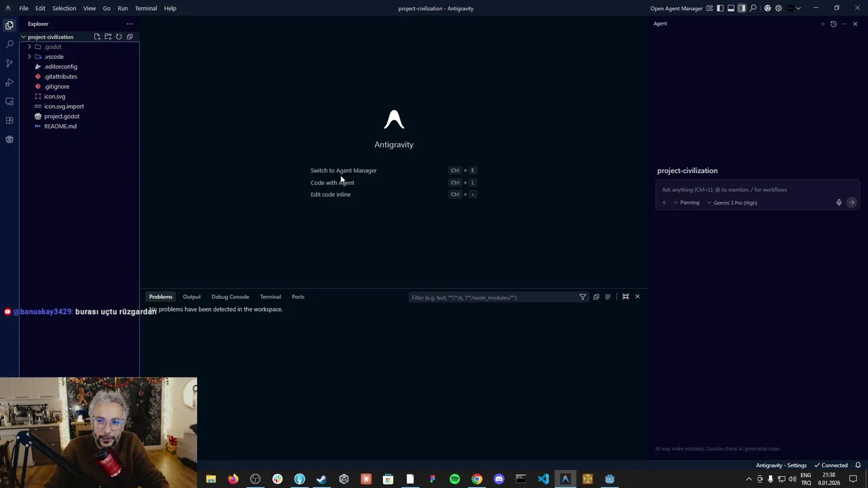868x488 pixels.
Task: Collapse all folders in Explorer
Action: (x=130, y=37)
